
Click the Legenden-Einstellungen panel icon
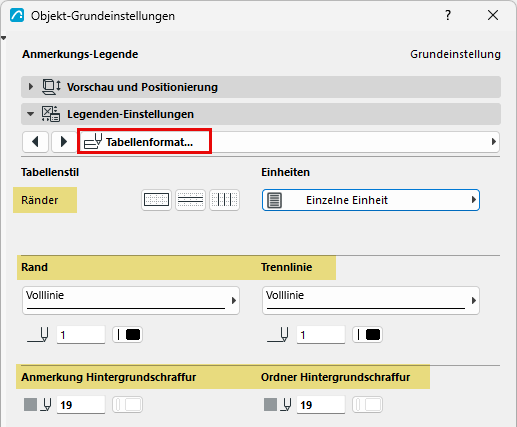(51, 114)
